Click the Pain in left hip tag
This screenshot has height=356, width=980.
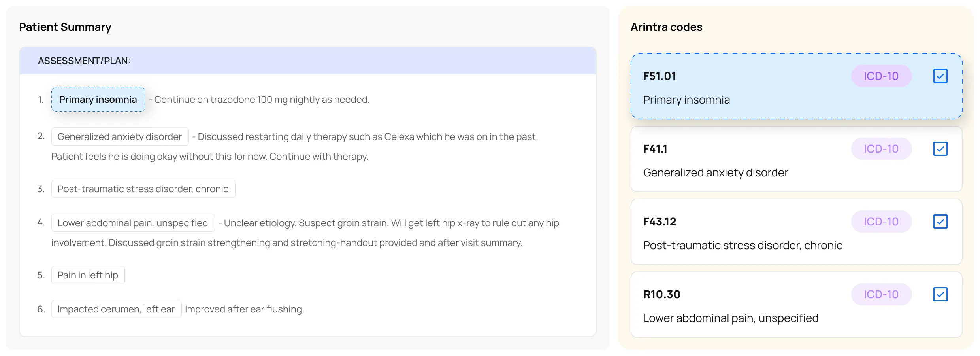pos(88,275)
